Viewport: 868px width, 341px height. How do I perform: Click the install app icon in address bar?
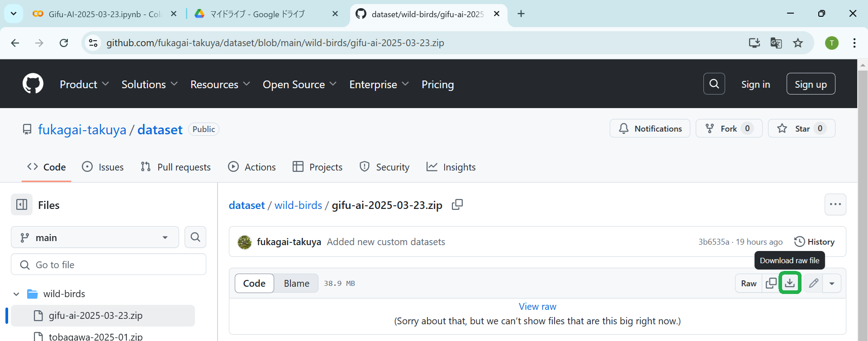[754, 43]
